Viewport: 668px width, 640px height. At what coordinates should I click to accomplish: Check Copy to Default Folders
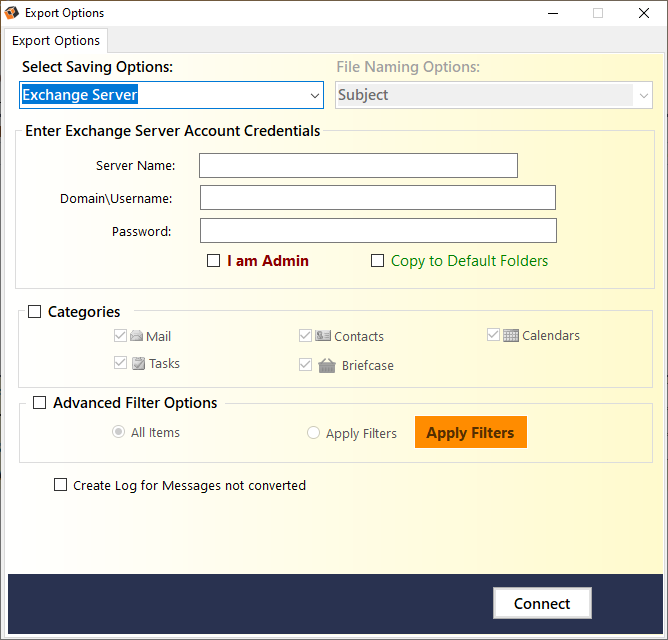pyautogui.click(x=377, y=260)
